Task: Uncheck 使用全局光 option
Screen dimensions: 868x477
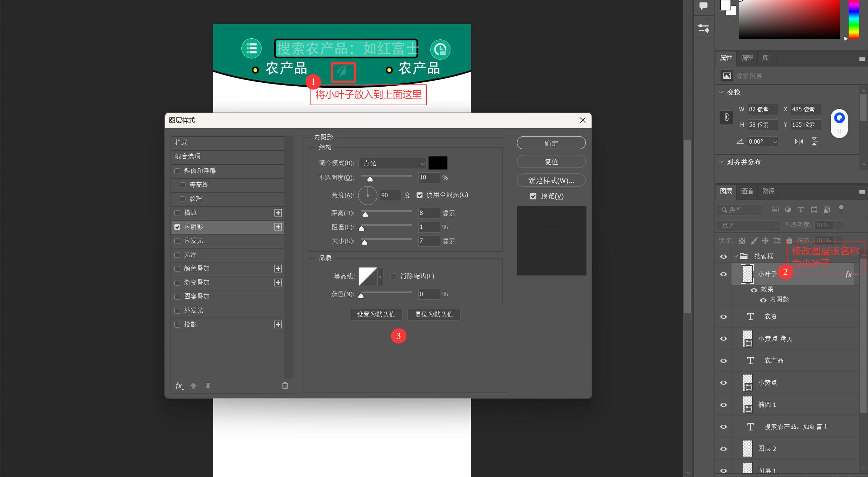Action: coord(420,195)
